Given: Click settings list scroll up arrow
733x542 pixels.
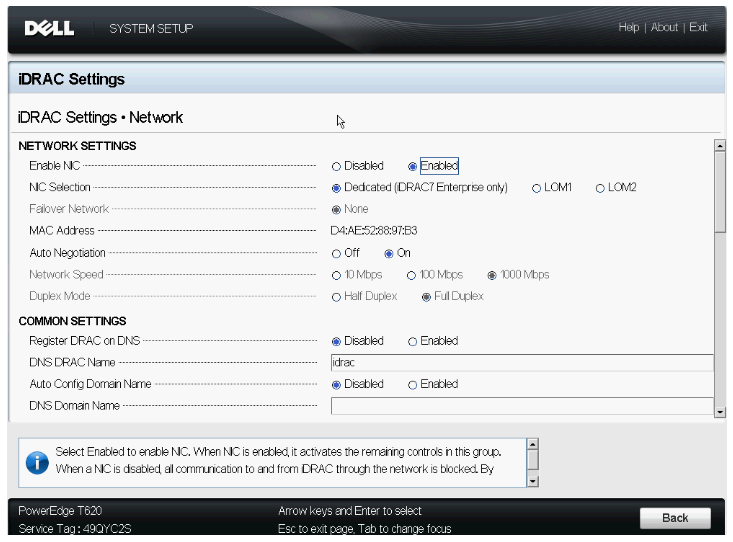Looking at the screenshot, I should click(x=720, y=145).
